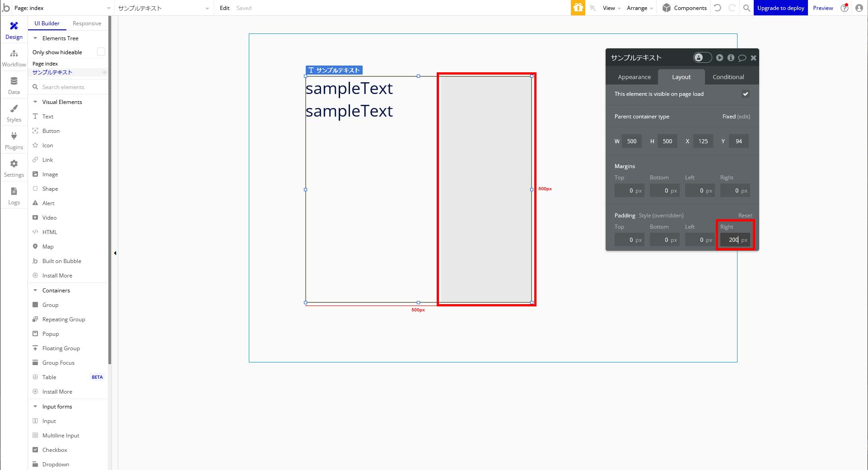
Task: Open the Edit menu
Action: tap(224, 8)
